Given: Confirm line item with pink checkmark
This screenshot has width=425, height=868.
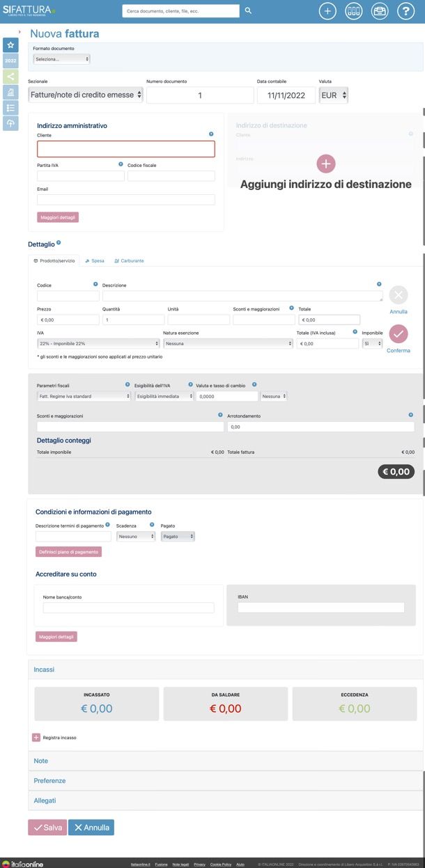Looking at the screenshot, I should point(399,334).
